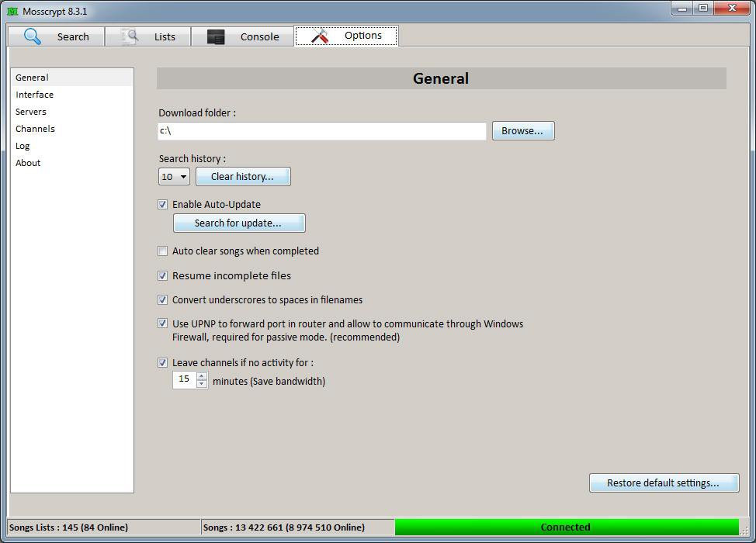Increase inactivity minutes with up arrow
The image size is (756, 543).
[x=202, y=375]
